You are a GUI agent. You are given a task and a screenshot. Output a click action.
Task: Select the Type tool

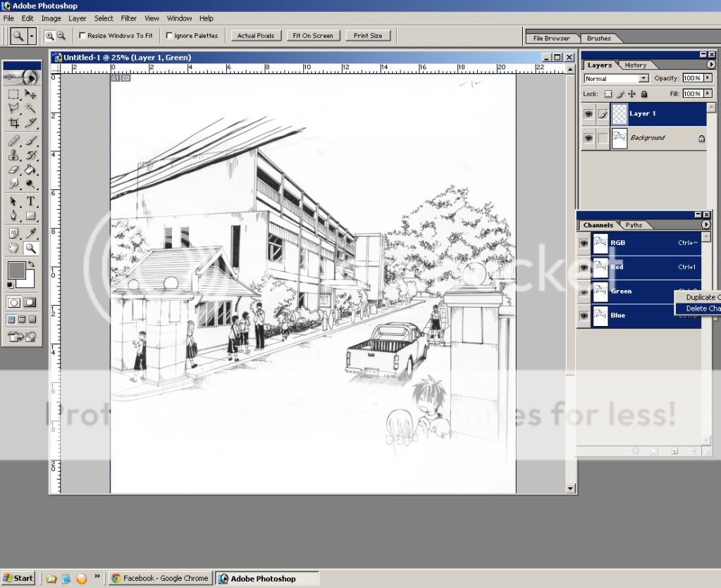(30, 201)
